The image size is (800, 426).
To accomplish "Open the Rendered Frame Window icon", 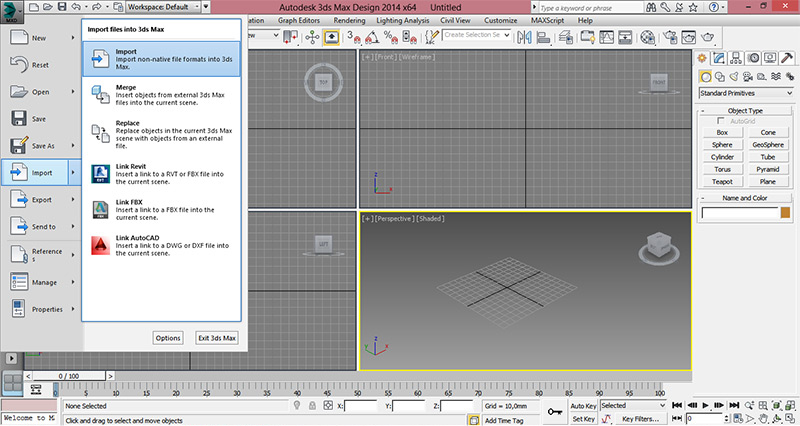I will pyautogui.click(x=688, y=37).
